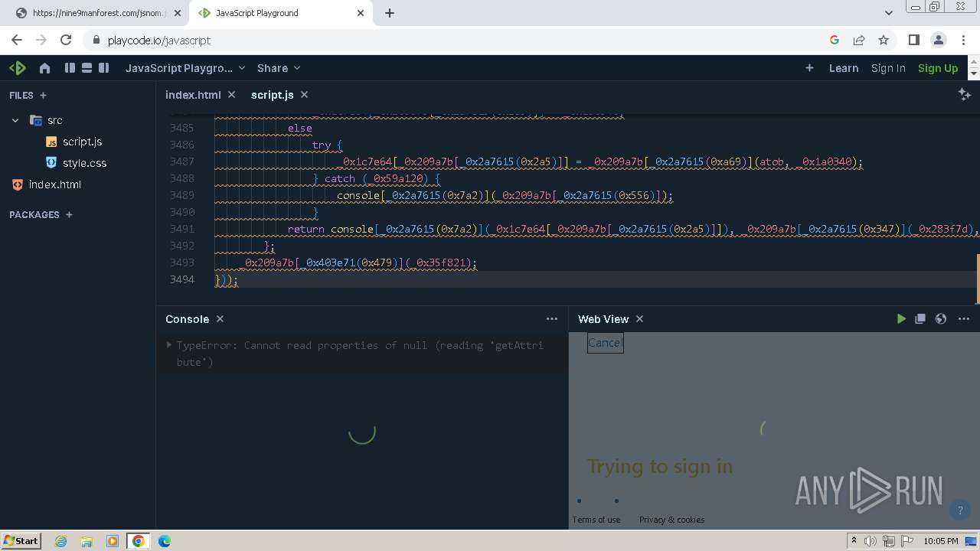
Task: Open the Learn link
Action: 844,68
